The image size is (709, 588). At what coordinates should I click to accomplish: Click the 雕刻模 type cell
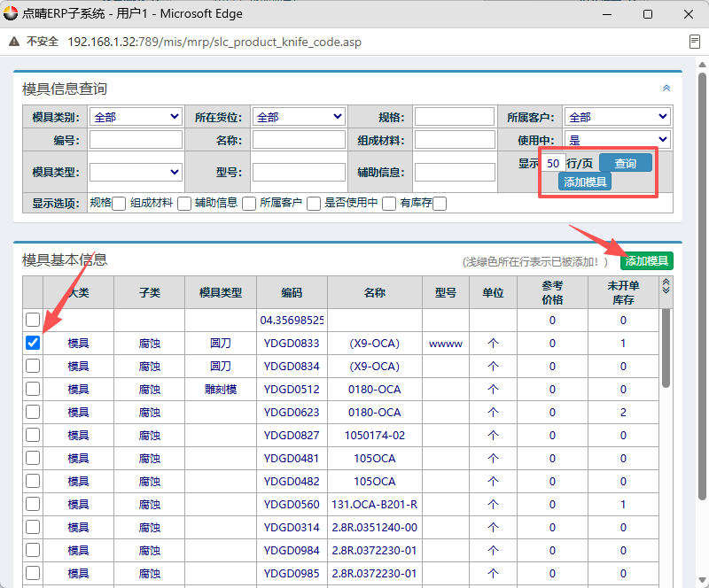coord(221,389)
